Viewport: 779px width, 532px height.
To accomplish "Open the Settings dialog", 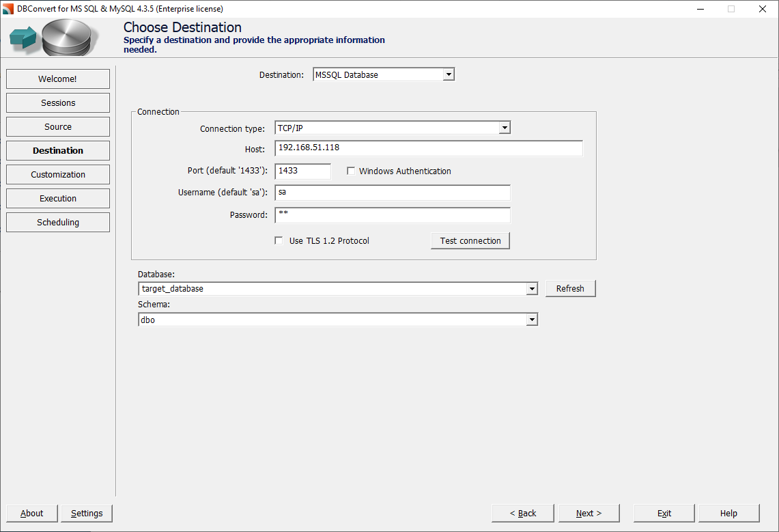I will coord(86,513).
